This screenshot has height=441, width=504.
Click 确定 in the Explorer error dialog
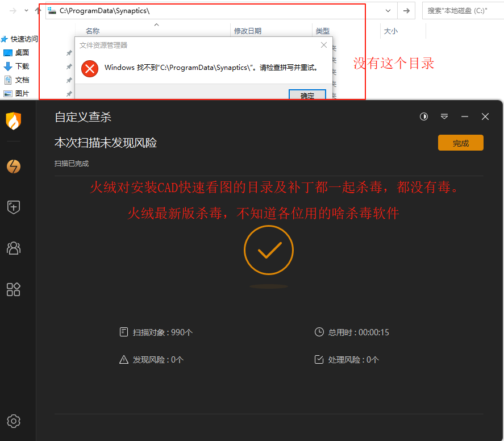tap(307, 94)
